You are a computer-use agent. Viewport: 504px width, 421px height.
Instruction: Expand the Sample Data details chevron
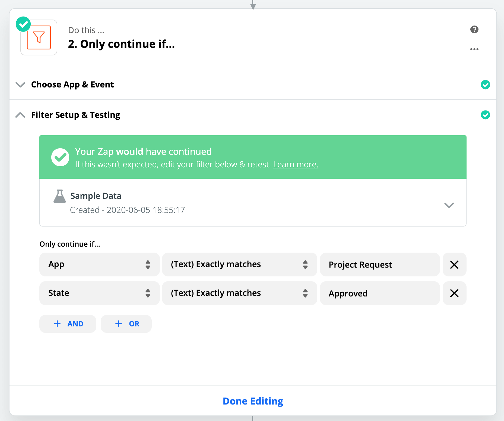[449, 205]
